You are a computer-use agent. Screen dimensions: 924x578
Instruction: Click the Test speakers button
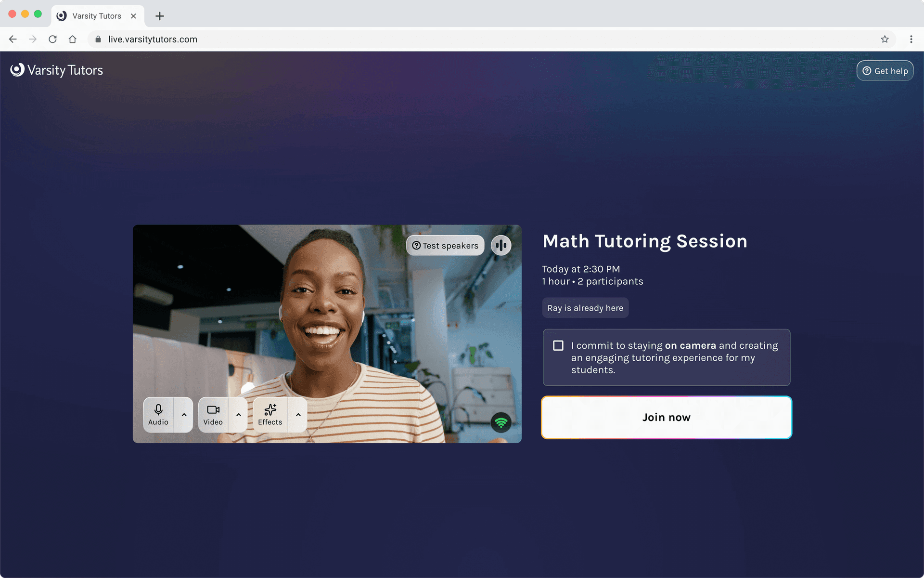coord(445,246)
